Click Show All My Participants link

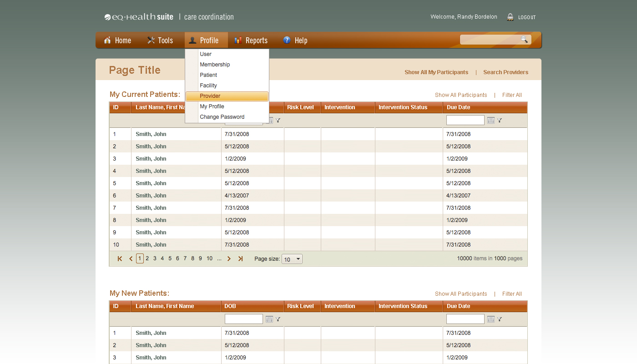tap(436, 72)
